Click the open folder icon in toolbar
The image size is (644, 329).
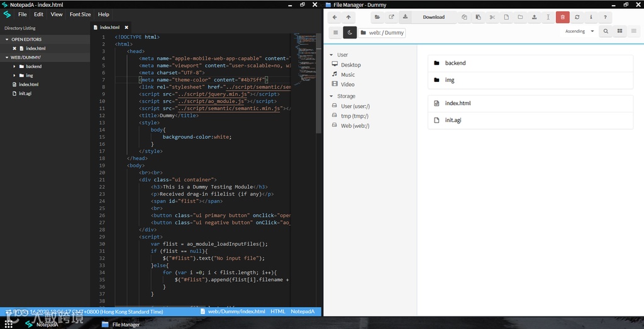tap(377, 17)
